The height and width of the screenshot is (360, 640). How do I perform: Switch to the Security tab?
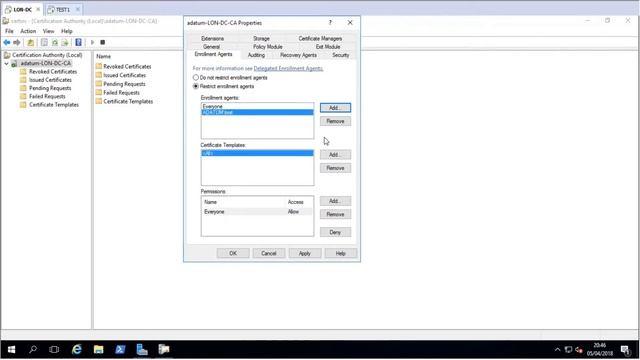[340, 55]
